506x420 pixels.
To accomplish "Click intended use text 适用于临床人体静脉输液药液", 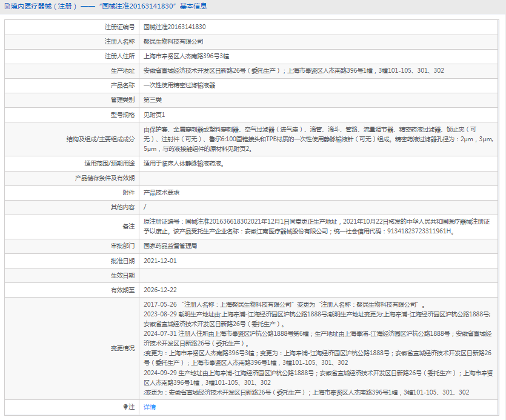I will 184,164.
